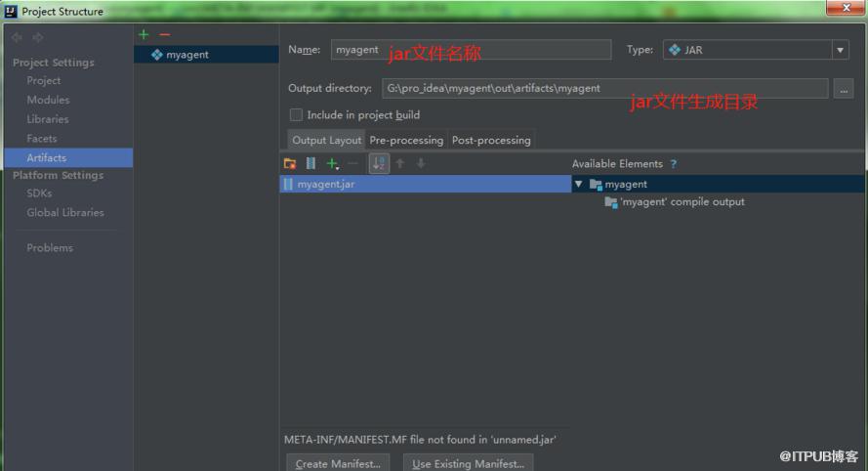The width and height of the screenshot is (868, 471).
Task: Click the move element up arrow
Action: [400, 163]
